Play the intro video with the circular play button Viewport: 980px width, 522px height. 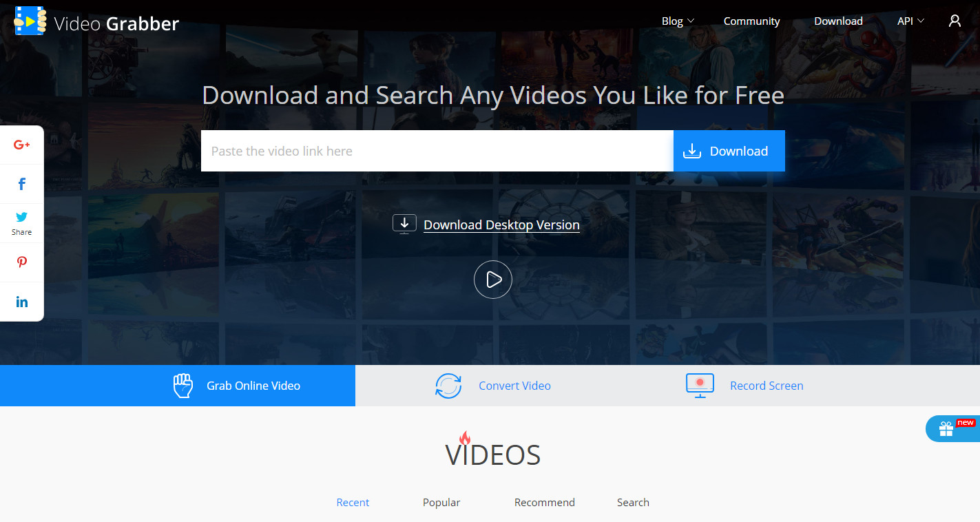[493, 280]
